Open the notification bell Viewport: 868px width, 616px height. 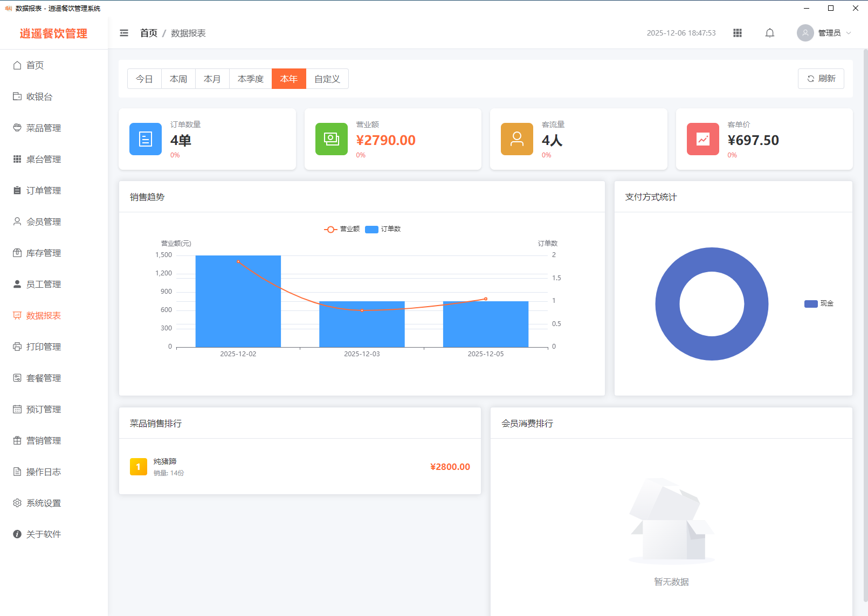[770, 33]
